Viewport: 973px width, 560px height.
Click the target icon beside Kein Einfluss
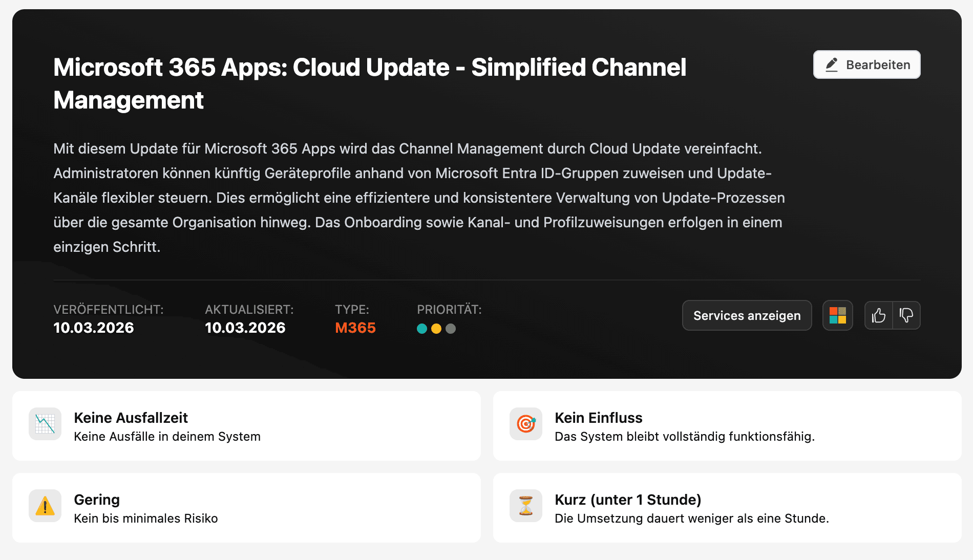pyautogui.click(x=526, y=424)
